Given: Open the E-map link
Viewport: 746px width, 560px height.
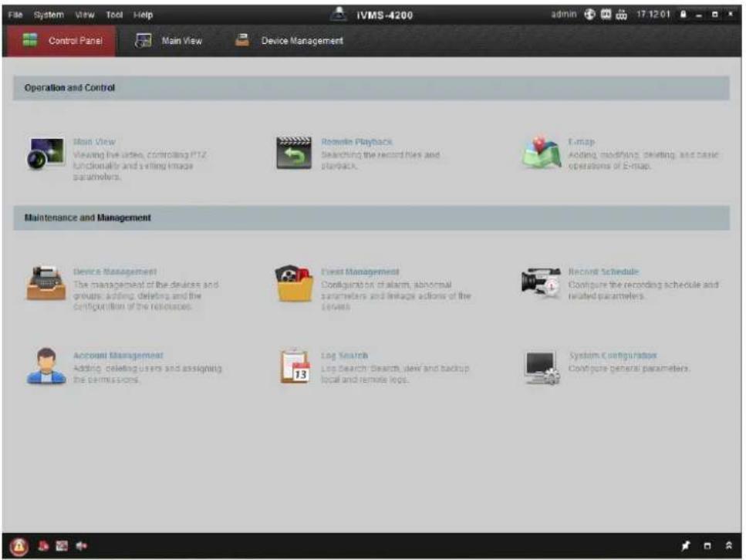Looking at the screenshot, I should click(x=582, y=142).
